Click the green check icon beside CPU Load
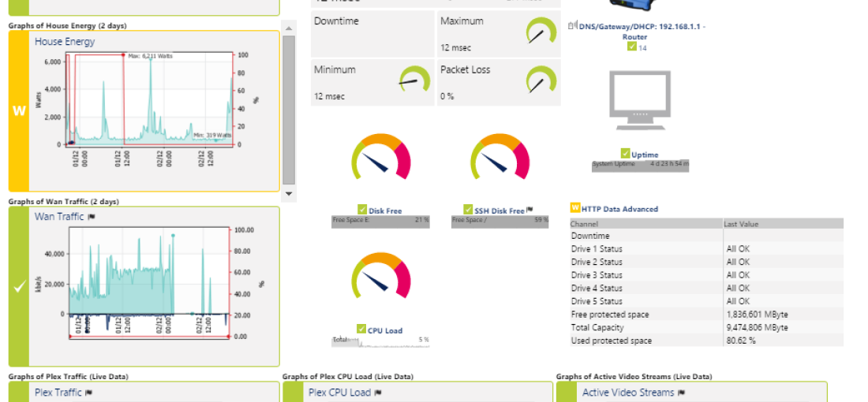 361,329
